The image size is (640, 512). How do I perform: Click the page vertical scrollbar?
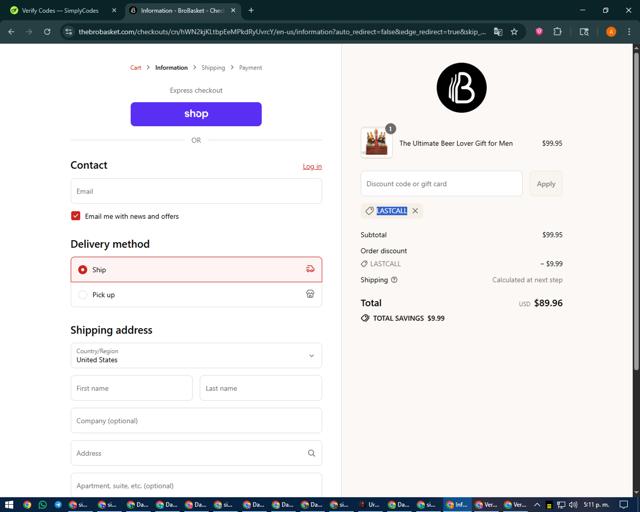click(x=636, y=212)
